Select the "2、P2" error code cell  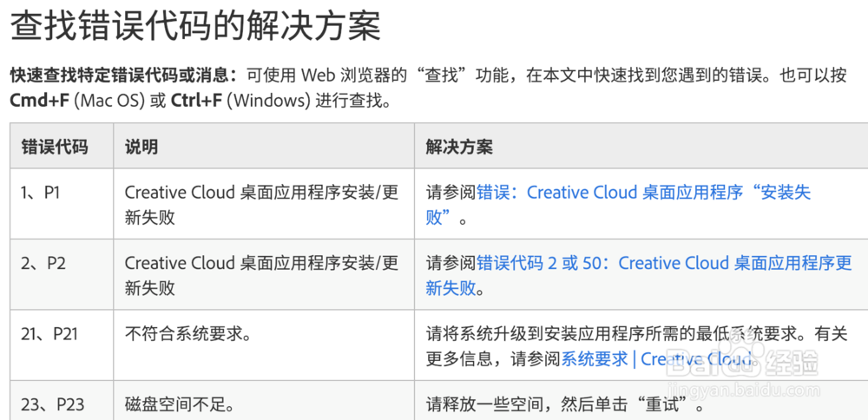click(43, 264)
